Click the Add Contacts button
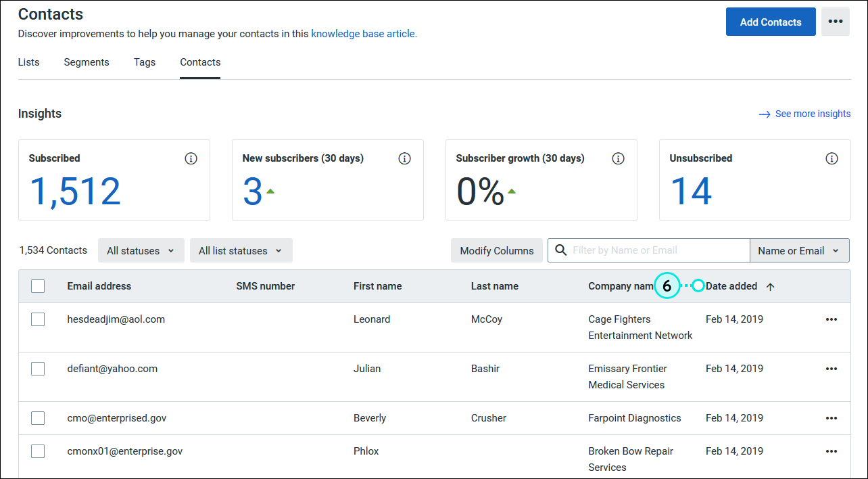Viewport: 868px width, 479px height. point(771,22)
